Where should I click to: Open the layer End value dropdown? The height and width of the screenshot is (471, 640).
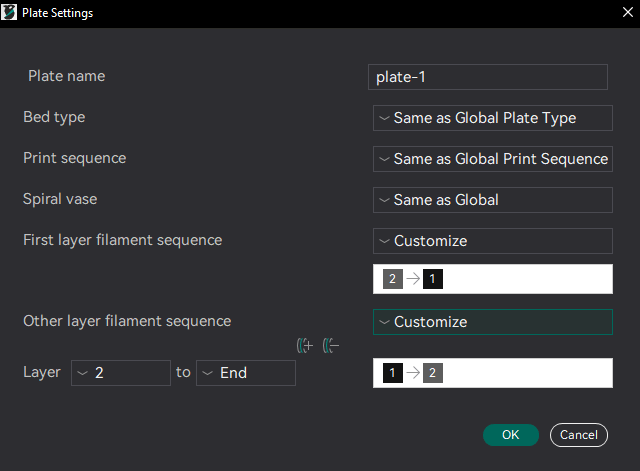246,373
